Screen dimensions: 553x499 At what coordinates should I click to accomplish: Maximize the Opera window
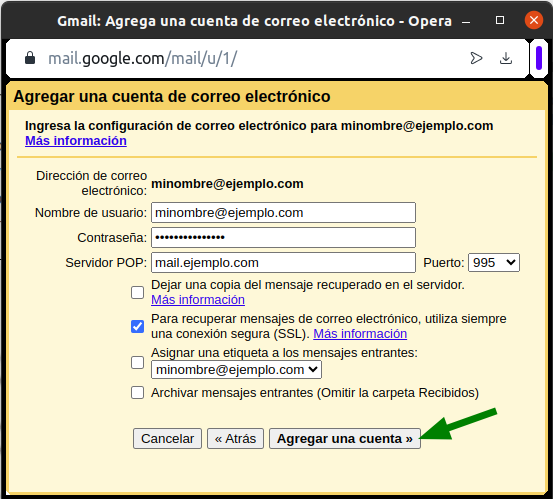click(x=500, y=20)
